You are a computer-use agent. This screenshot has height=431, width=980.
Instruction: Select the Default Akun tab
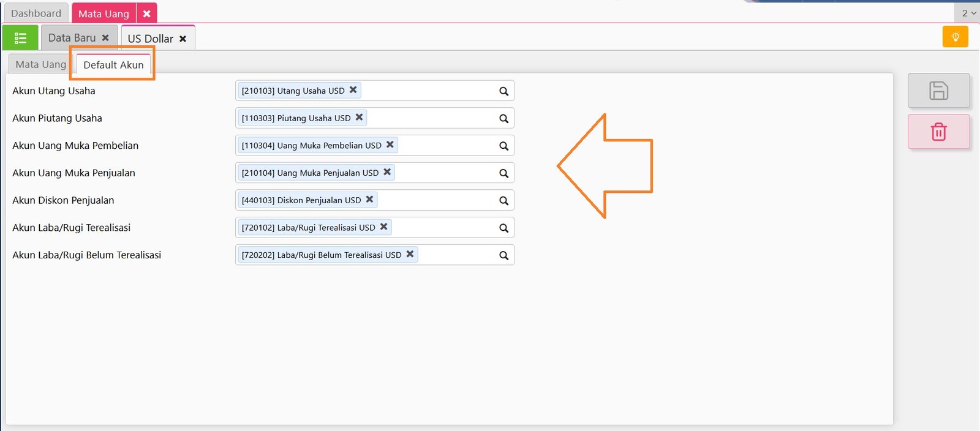pyautogui.click(x=113, y=65)
